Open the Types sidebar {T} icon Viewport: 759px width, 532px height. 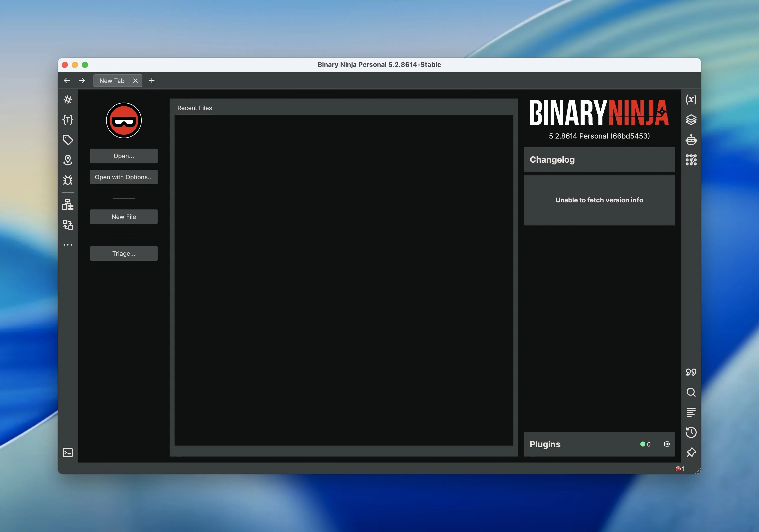click(x=68, y=120)
